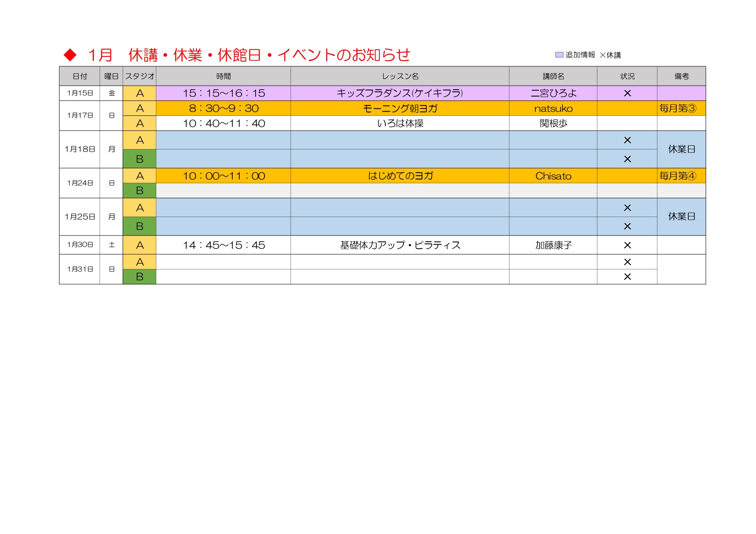The image size is (756, 534).
Task: Select lesson モーニング朝ヨガ
Action: [x=400, y=108]
